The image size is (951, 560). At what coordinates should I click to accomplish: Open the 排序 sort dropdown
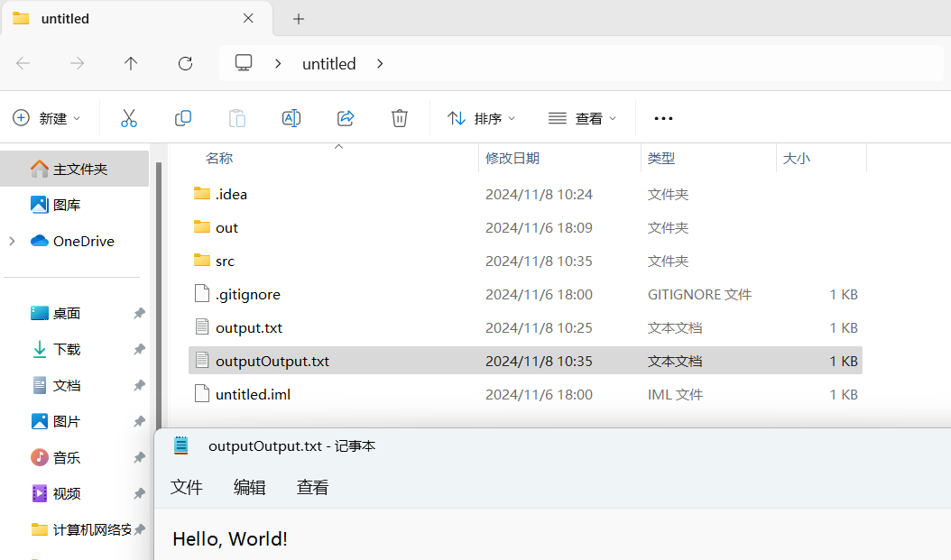[x=482, y=118]
